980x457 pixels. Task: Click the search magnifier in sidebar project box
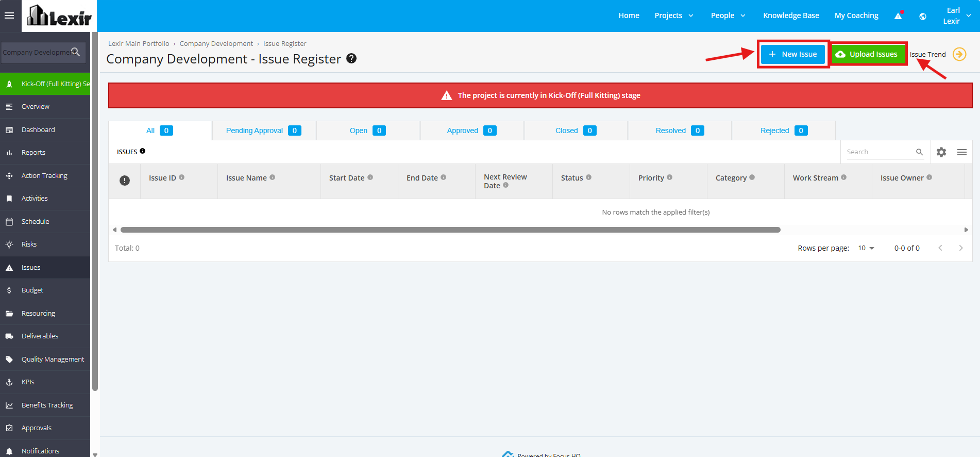click(75, 52)
